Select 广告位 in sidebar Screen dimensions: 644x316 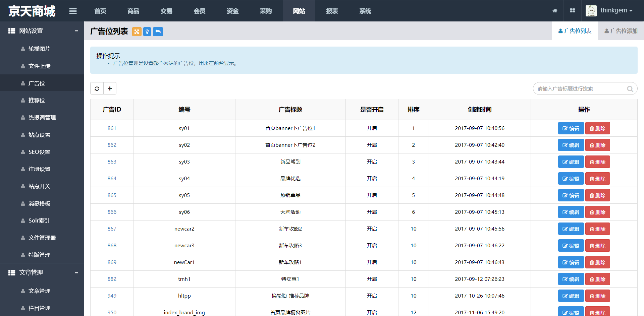pyautogui.click(x=42, y=83)
